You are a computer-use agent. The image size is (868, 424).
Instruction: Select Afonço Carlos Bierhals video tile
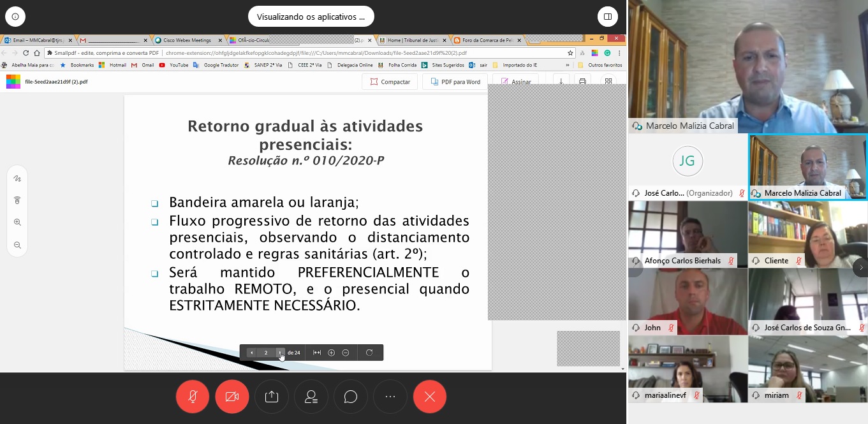click(688, 235)
